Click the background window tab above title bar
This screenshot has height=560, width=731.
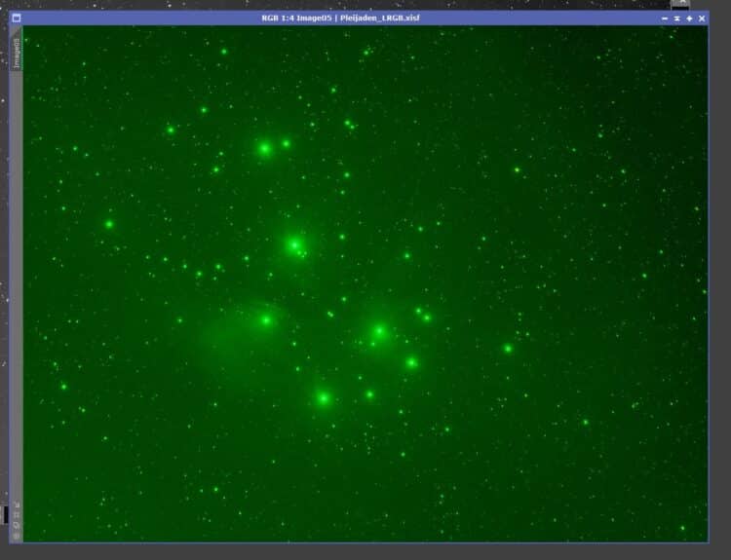(x=680, y=5)
